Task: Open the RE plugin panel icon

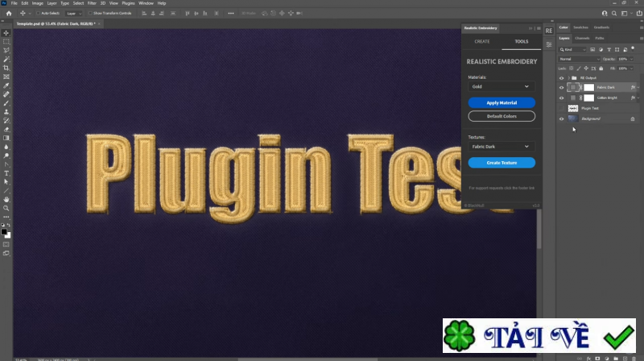Action: tap(549, 31)
